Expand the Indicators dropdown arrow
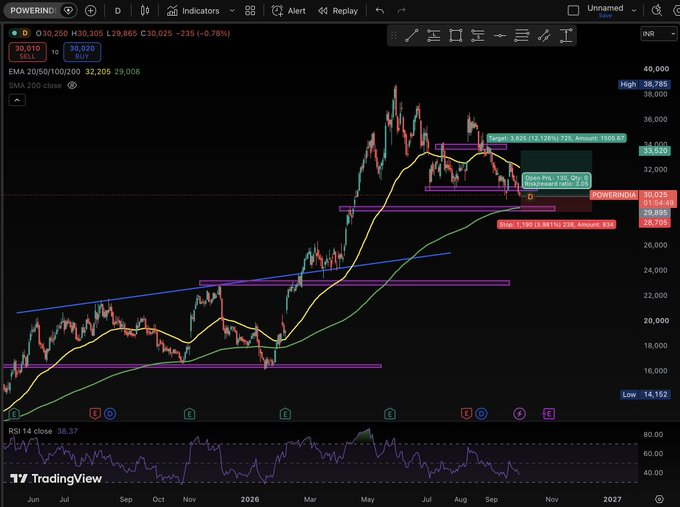The width and height of the screenshot is (680, 507). tap(232, 11)
